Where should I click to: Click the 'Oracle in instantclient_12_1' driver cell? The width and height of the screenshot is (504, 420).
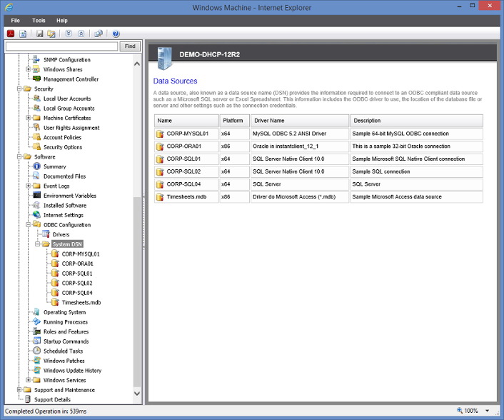[300, 146]
